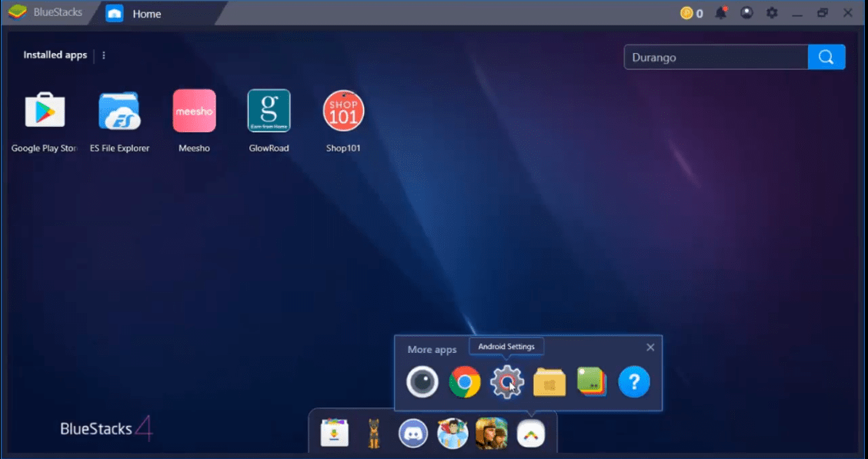Click the GlowRoad label text
The image size is (868, 459).
click(x=269, y=148)
